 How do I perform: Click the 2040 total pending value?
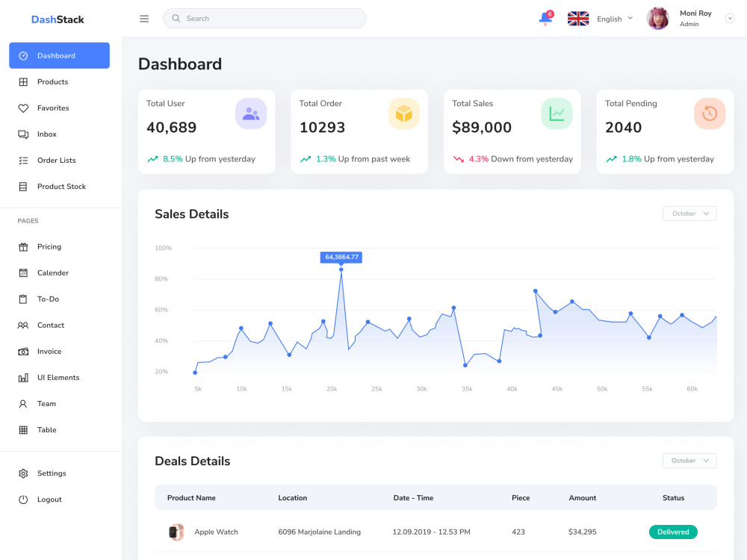(x=623, y=127)
